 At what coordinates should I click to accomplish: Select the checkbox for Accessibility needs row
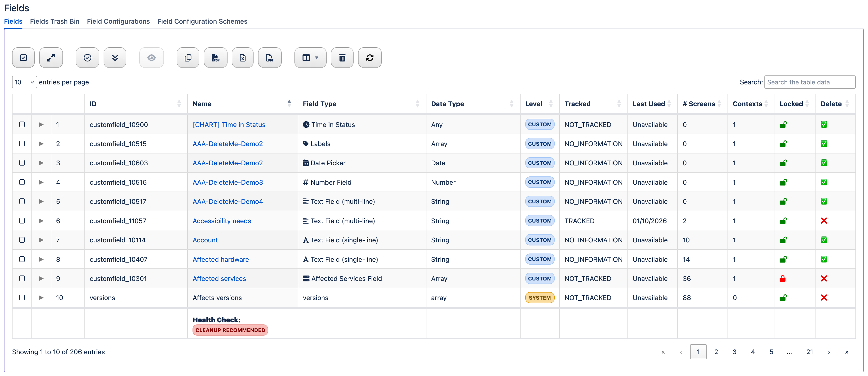[22, 221]
